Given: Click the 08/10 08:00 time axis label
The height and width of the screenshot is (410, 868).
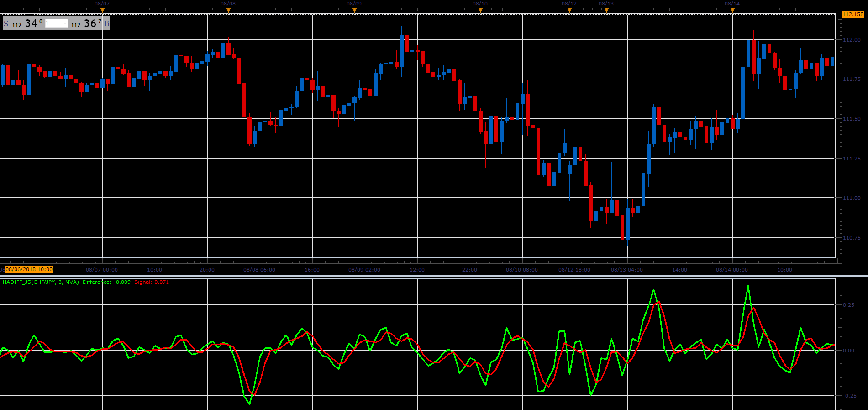Looking at the screenshot, I should coord(522,270).
